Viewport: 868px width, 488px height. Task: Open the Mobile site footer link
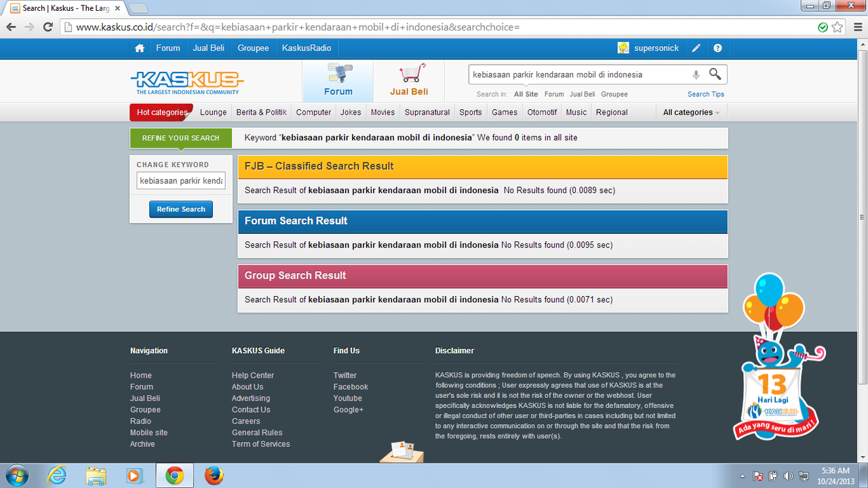click(x=149, y=432)
